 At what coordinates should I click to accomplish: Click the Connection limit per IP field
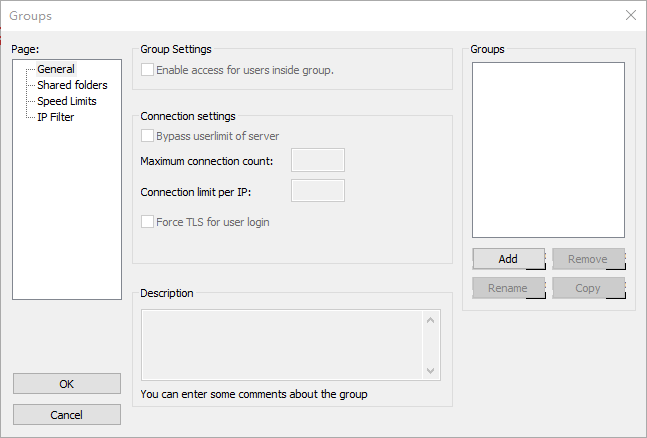pyautogui.click(x=318, y=191)
